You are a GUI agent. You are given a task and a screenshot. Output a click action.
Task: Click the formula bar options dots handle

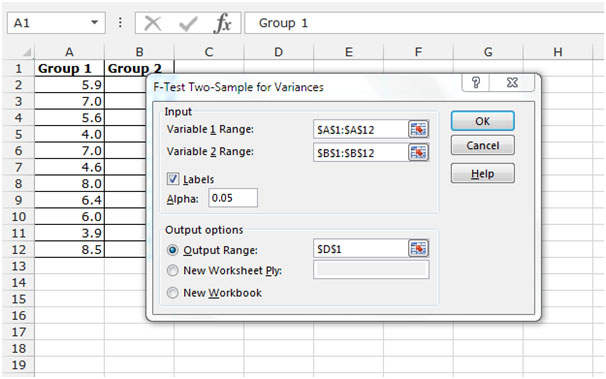coord(120,23)
